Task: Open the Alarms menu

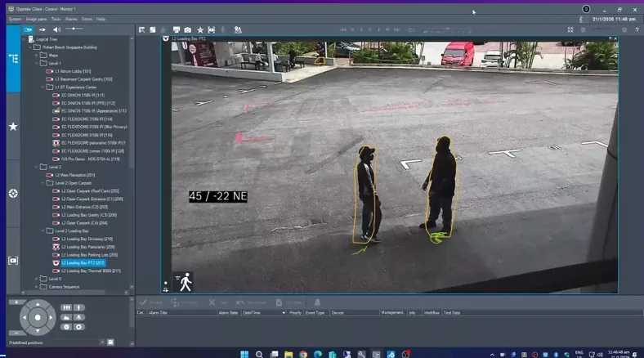Action: (x=71, y=19)
